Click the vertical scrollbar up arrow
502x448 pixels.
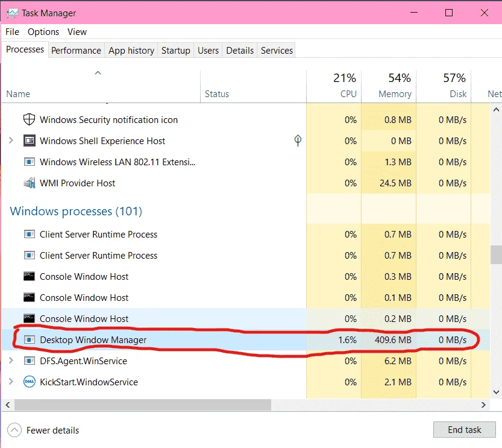[496, 110]
